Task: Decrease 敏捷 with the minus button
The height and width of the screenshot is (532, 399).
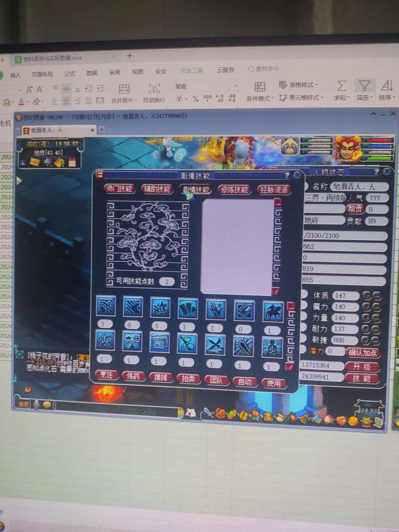Action: point(376,340)
